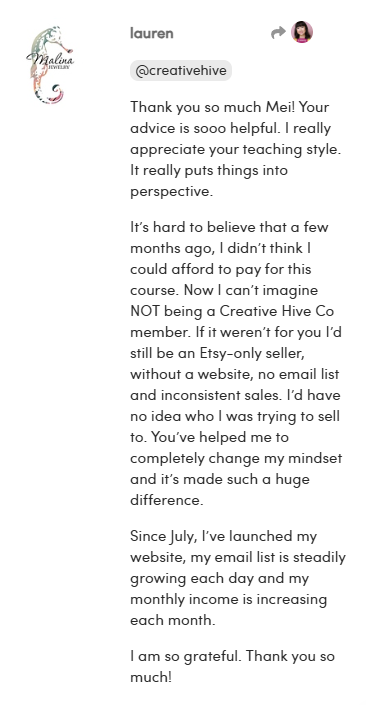Click the phrase "monthly income is increasing"
The image size is (366, 705).
(x=228, y=599)
